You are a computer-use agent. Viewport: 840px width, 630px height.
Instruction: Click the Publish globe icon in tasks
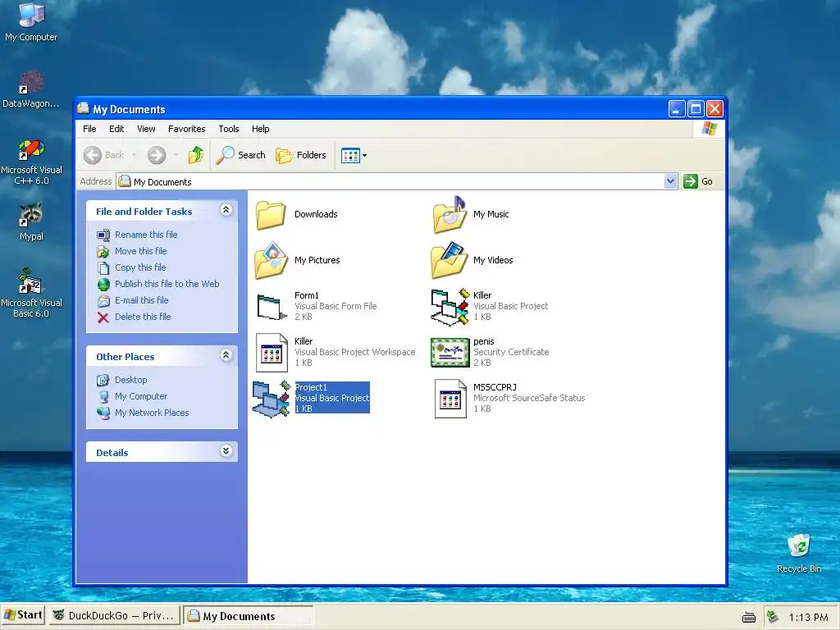[103, 285]
